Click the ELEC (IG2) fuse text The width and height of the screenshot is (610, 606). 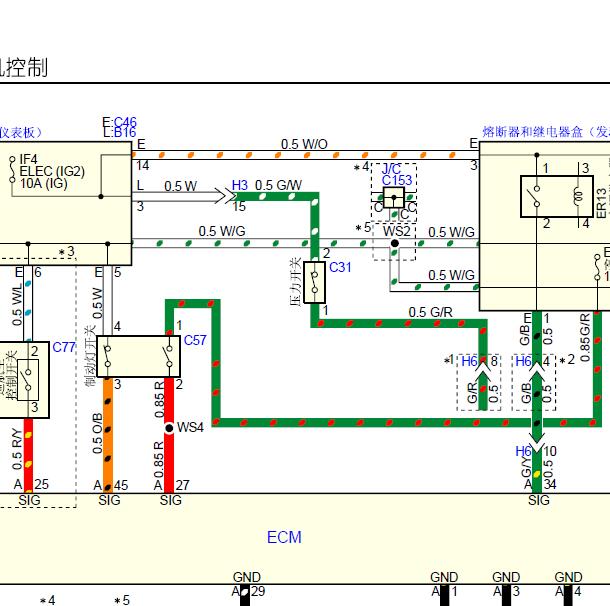point(52,172)
